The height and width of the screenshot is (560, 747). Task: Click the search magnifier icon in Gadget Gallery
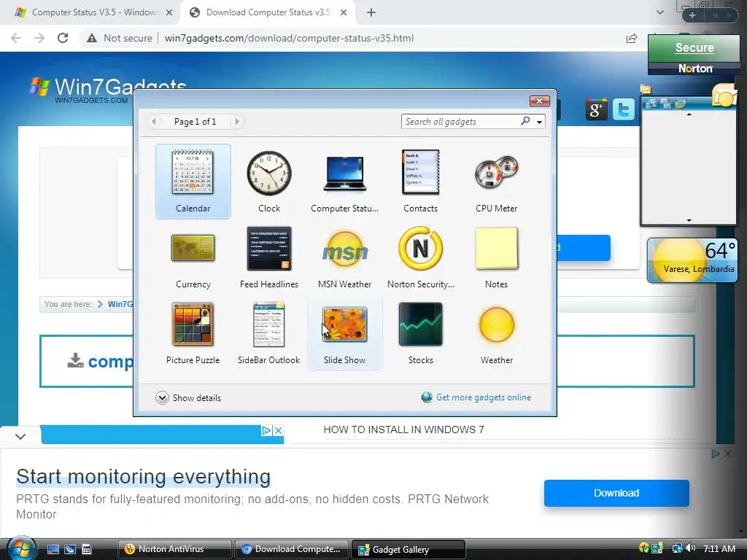(525, 121)
